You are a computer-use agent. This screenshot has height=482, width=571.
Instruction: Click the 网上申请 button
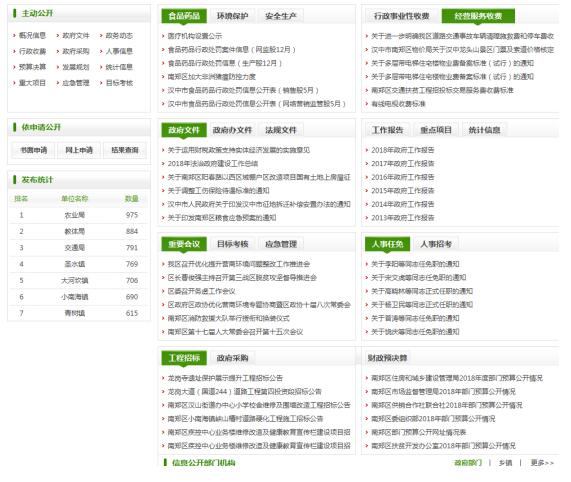(x=79, y=150)
